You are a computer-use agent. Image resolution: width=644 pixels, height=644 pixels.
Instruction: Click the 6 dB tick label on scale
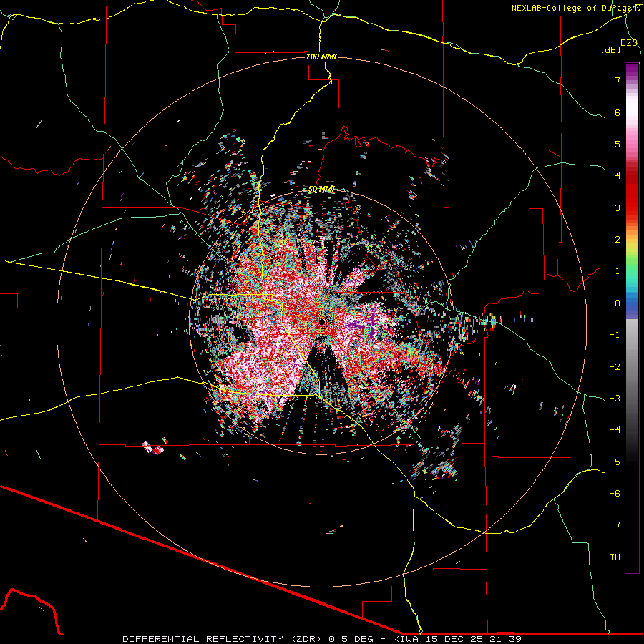[618, 112]
